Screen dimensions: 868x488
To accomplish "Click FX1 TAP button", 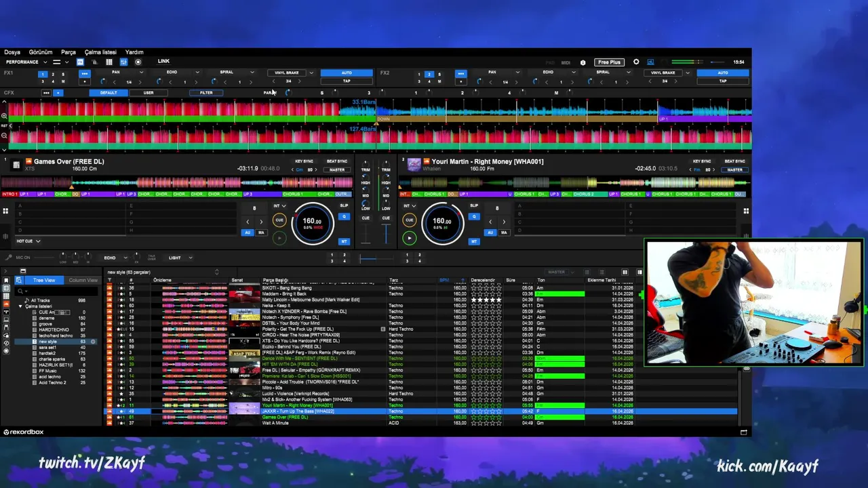I will pyautogui.click(x=347, y=81).
